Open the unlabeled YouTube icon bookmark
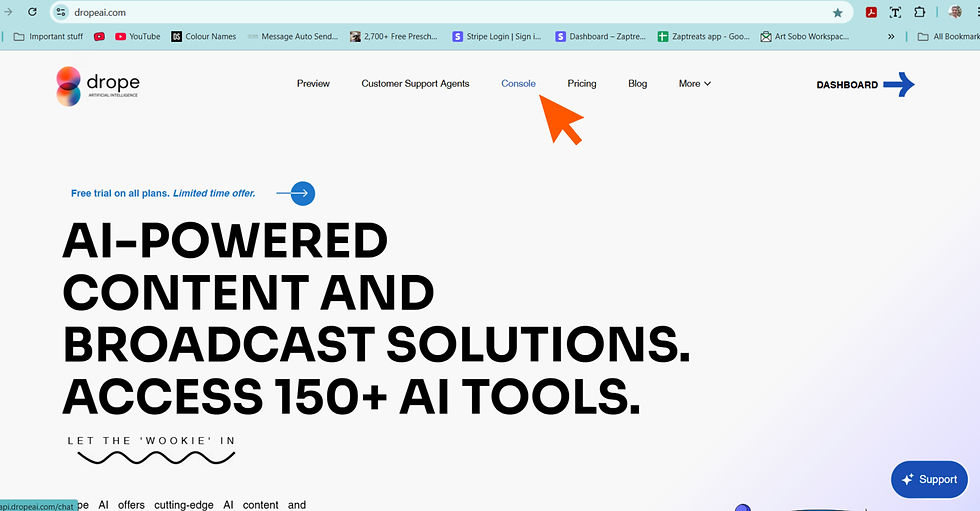Viewport: 980px width, 511px height. tap(99, 36)
